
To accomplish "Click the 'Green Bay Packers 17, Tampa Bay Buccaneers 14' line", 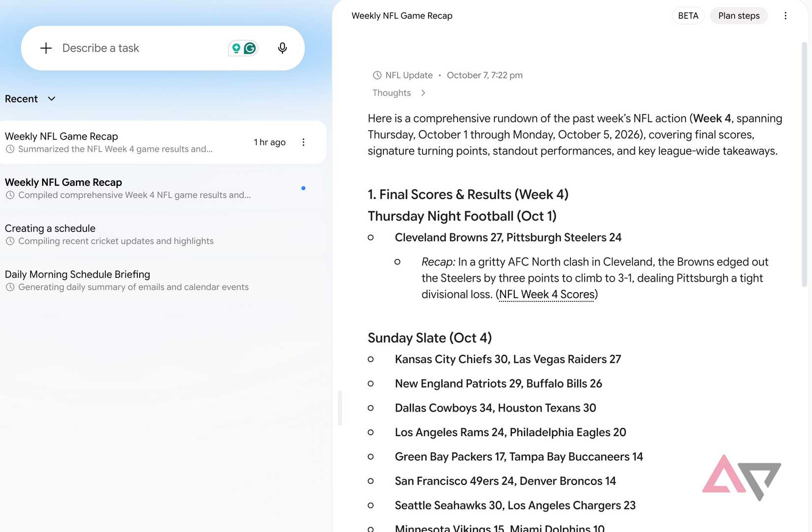I will (x=519, y=457).
